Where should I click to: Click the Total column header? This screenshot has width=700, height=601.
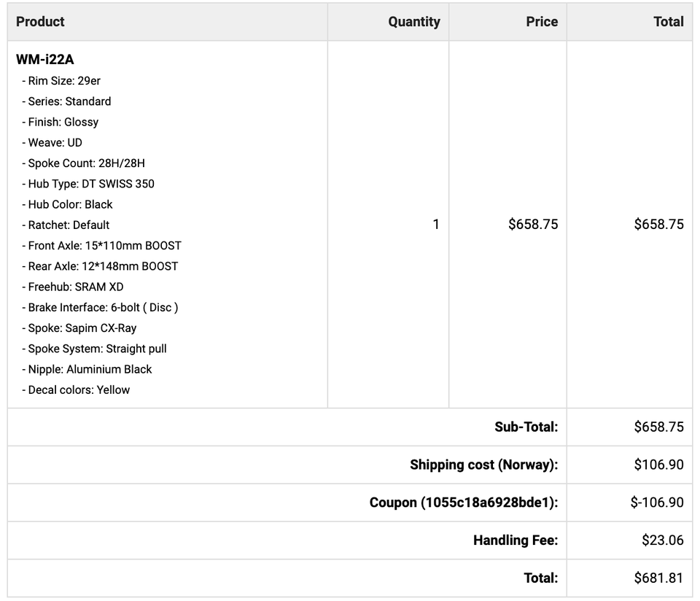[668, 22]
